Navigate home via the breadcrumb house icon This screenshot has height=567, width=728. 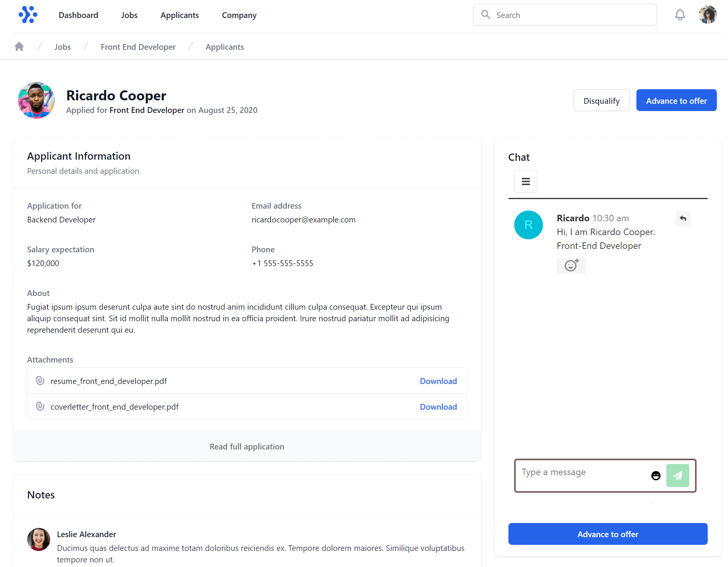click(19, 46)
